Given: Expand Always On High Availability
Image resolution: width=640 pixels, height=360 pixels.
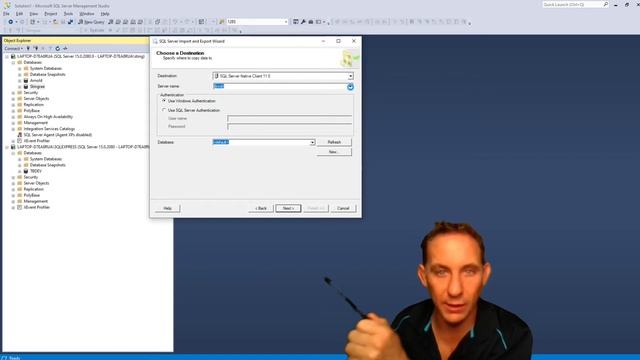Looking at the screenshot, I should click(x=13, y=117).
